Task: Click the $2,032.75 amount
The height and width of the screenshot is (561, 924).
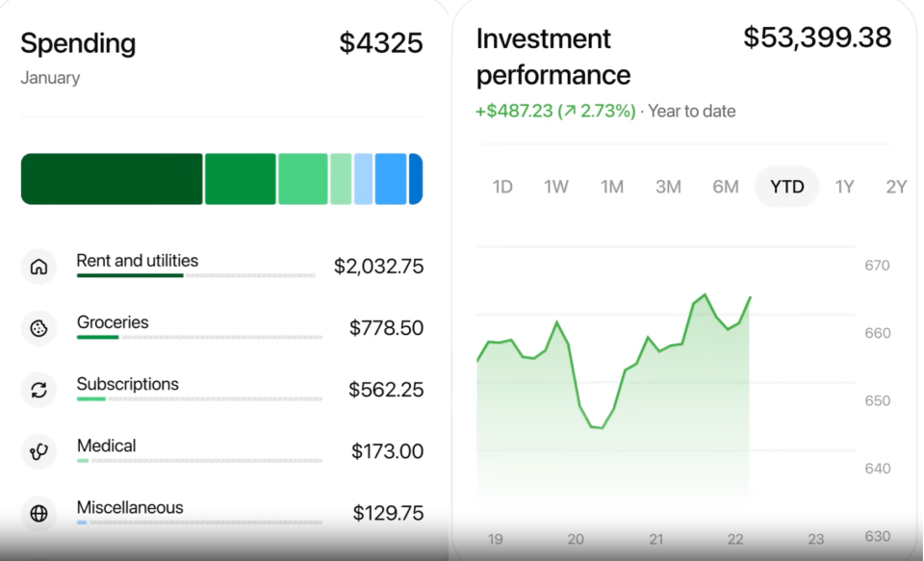Action: pos(378,267)
